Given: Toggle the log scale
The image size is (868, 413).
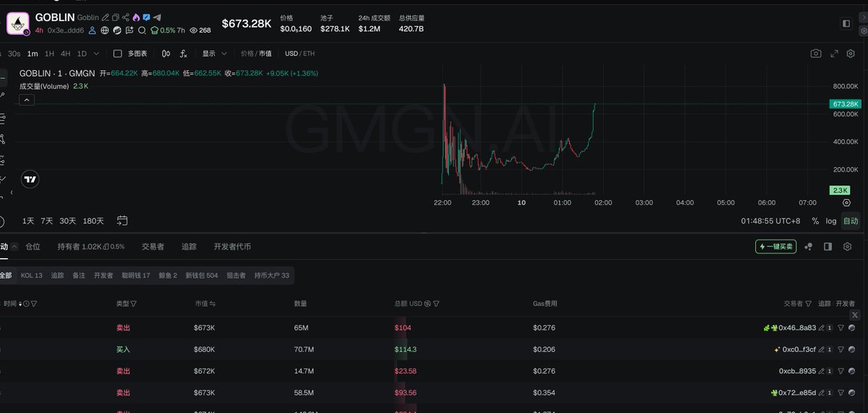Looking at the screenshot, I should pos(831,221).
